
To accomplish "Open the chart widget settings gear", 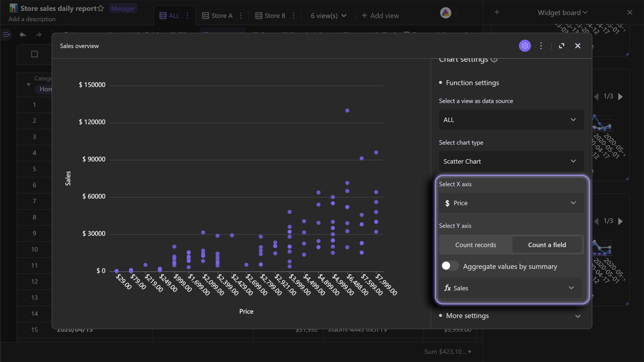I will coord(525,46).
